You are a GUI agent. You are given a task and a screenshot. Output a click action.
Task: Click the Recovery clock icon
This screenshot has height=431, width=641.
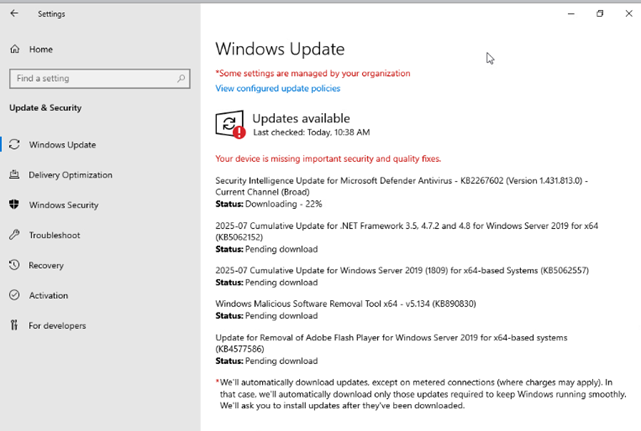pyautogui.click(x=14, y=265)
